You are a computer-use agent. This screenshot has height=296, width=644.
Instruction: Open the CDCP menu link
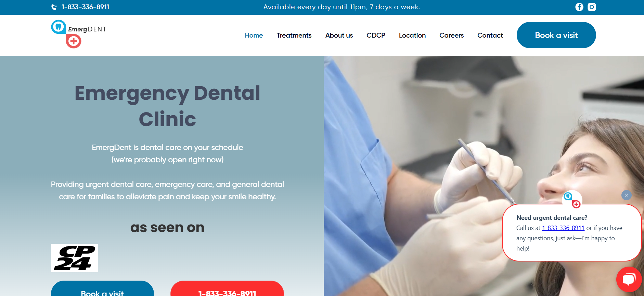(376, 35)
